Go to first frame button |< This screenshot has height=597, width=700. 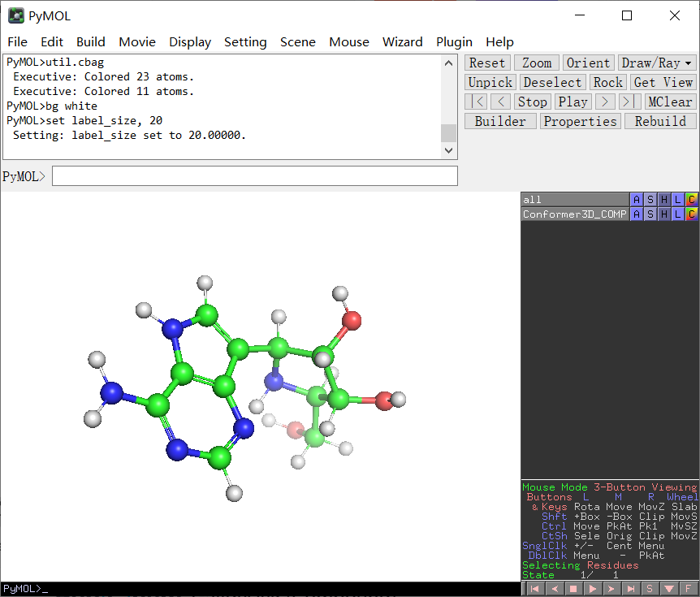coord(476,102)
